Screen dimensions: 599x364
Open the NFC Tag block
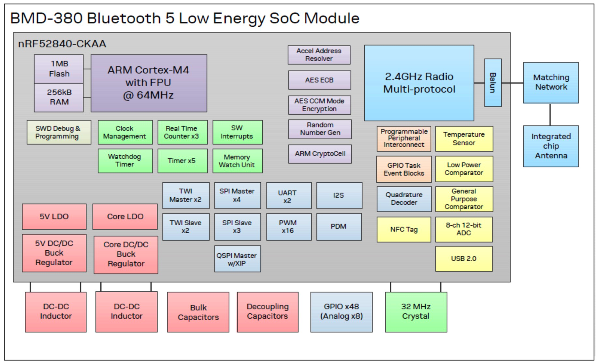click(x=404, y=230)
